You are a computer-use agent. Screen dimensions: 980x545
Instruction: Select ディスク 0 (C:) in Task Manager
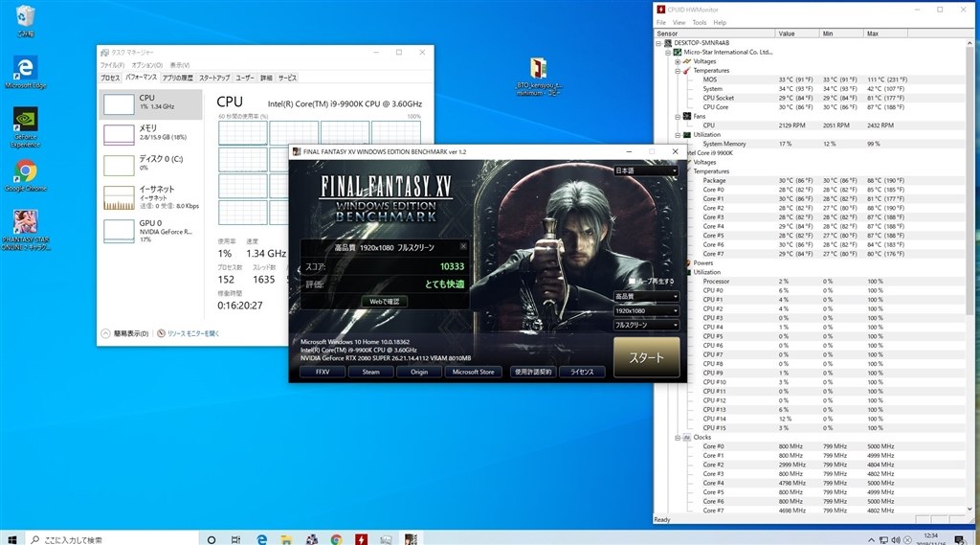[150, 164]
